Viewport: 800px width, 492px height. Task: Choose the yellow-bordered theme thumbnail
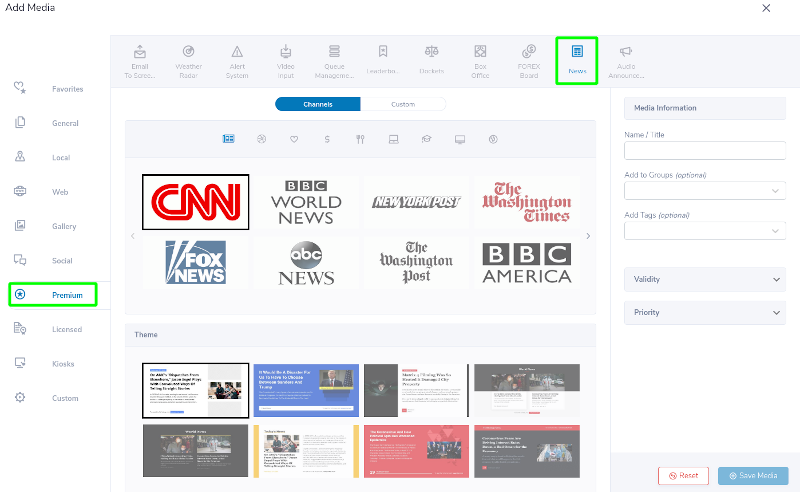coord(306,451)
